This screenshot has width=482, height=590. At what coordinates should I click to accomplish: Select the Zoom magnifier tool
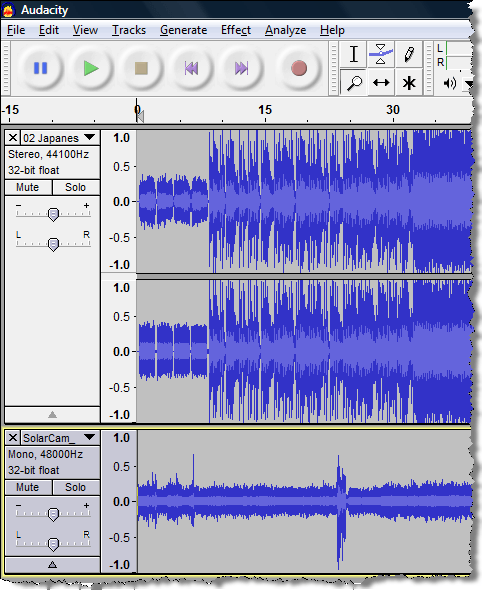point(353,82)
